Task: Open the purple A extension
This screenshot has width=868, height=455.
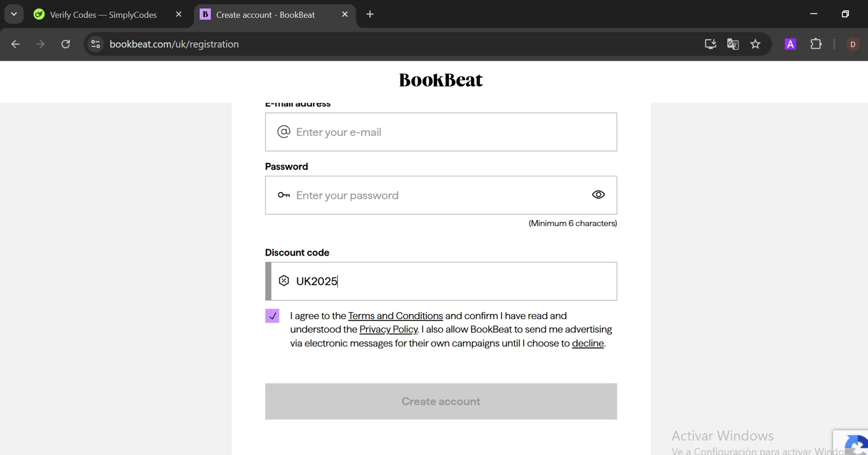Action: (790, 44)
